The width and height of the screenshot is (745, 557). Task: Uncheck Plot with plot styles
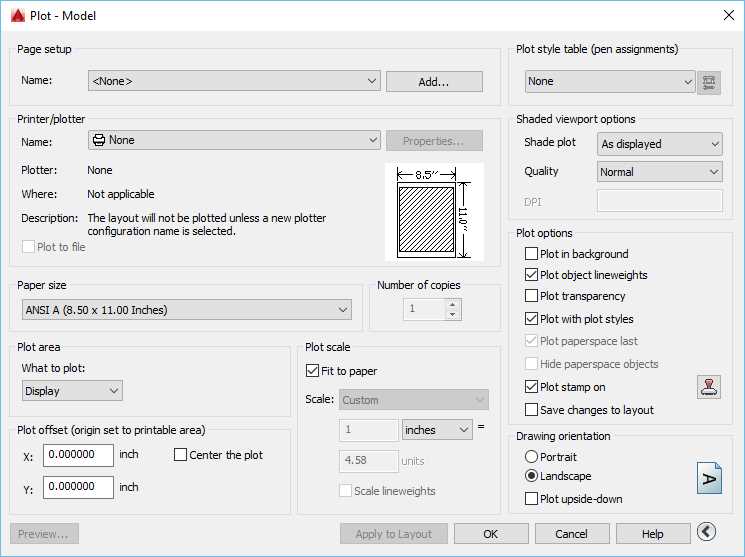tap(531, 318)
